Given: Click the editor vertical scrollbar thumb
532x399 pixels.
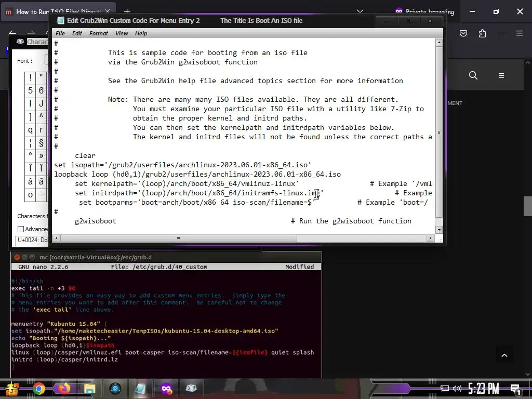Looking at the screenshot, I should pos(438,132).
